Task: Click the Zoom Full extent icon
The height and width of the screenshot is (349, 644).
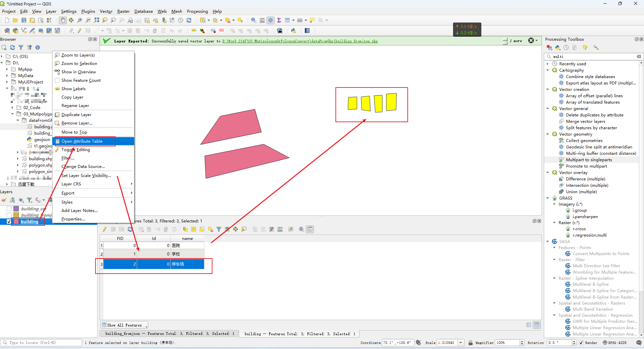Action: 96,20
